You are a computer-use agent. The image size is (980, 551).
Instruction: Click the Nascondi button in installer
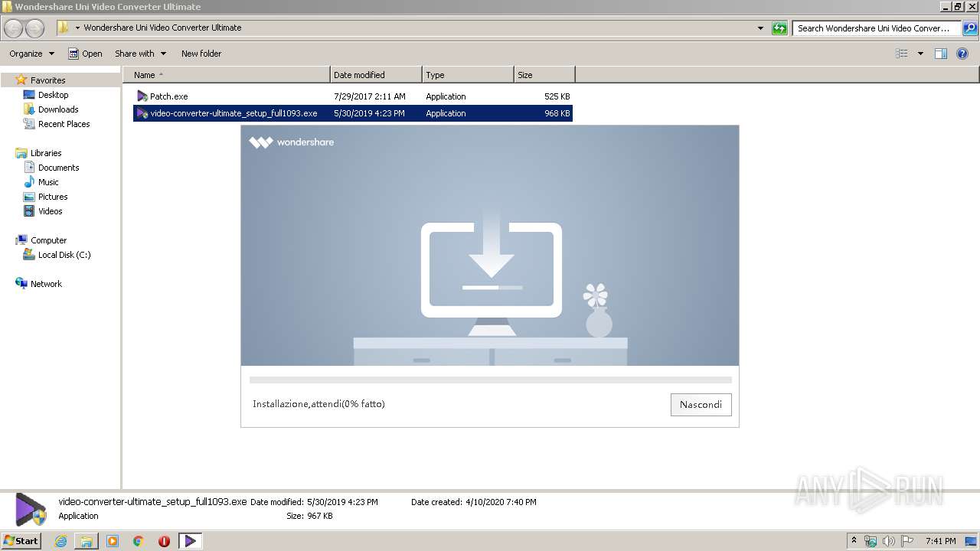tap(701, 405)
